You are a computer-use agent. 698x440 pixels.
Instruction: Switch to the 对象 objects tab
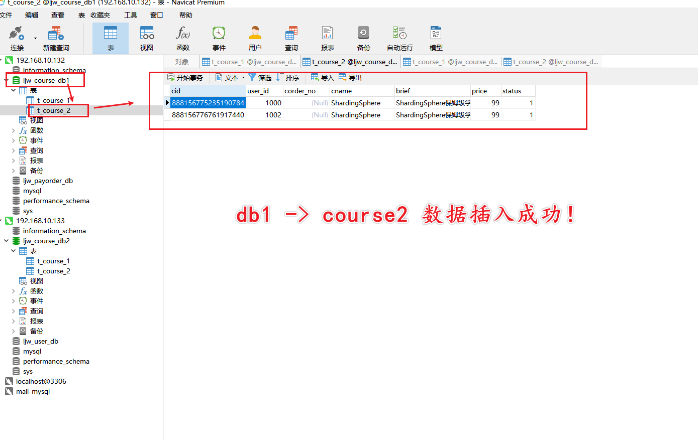coord(182,62)
